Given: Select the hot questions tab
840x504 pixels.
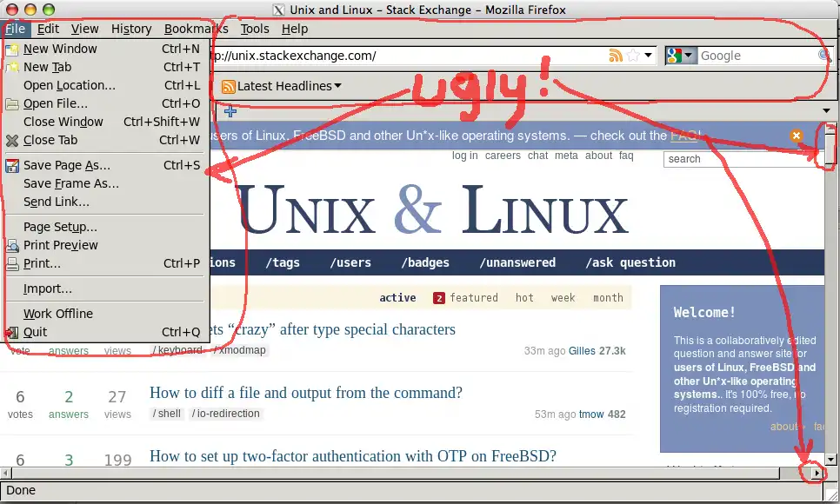Looking at the screenshot, I should pos(524,298).
